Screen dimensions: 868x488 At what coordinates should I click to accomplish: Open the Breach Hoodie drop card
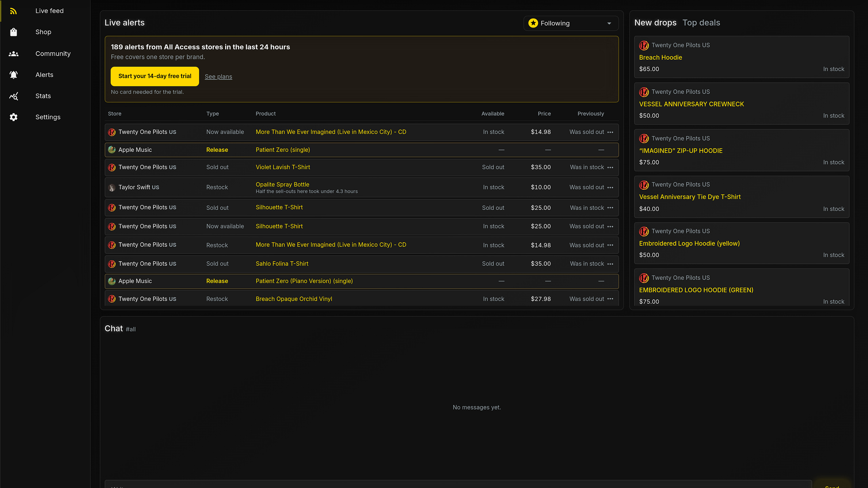(742, 57)
